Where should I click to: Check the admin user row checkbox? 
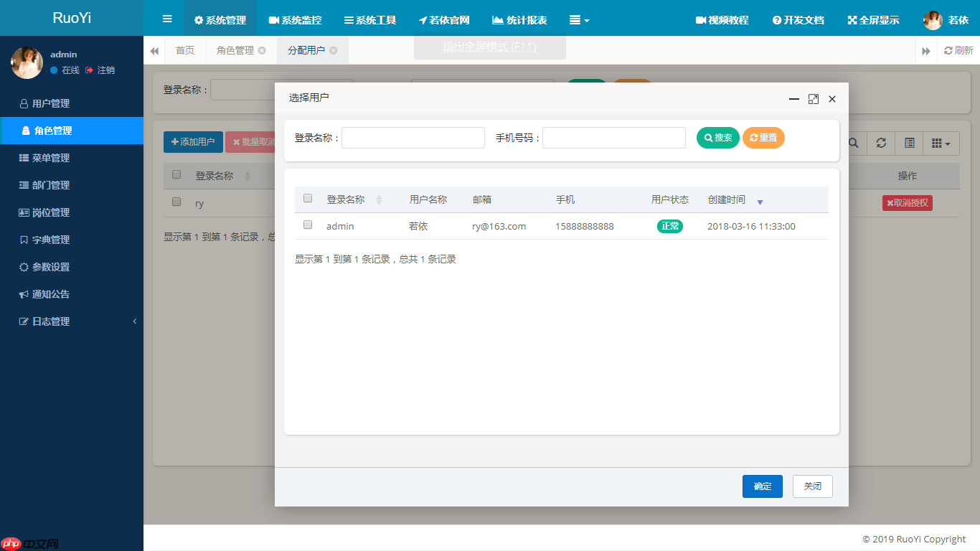click(308, 225)
